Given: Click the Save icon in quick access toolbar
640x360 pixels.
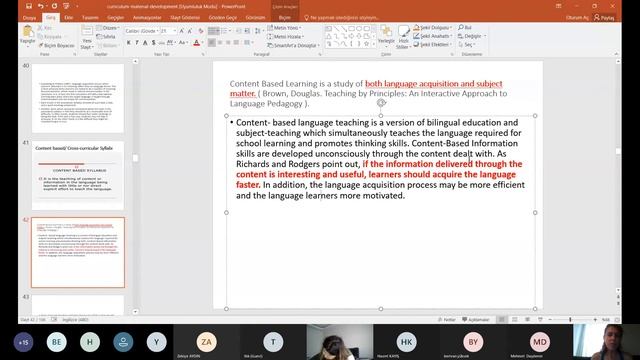Looking at the screenshot, I should [29, 6].
